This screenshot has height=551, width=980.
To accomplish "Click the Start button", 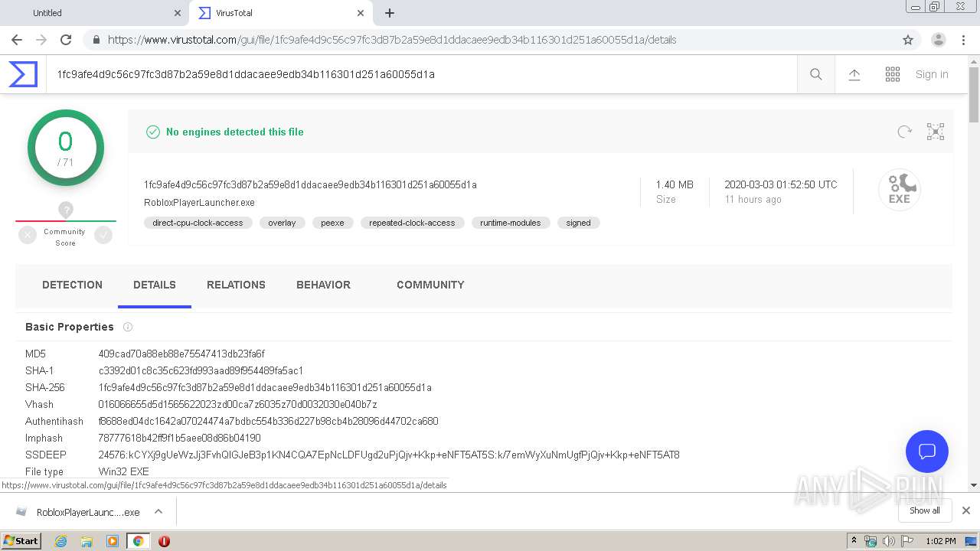I will pyautogui.click(x=21, y=541).
